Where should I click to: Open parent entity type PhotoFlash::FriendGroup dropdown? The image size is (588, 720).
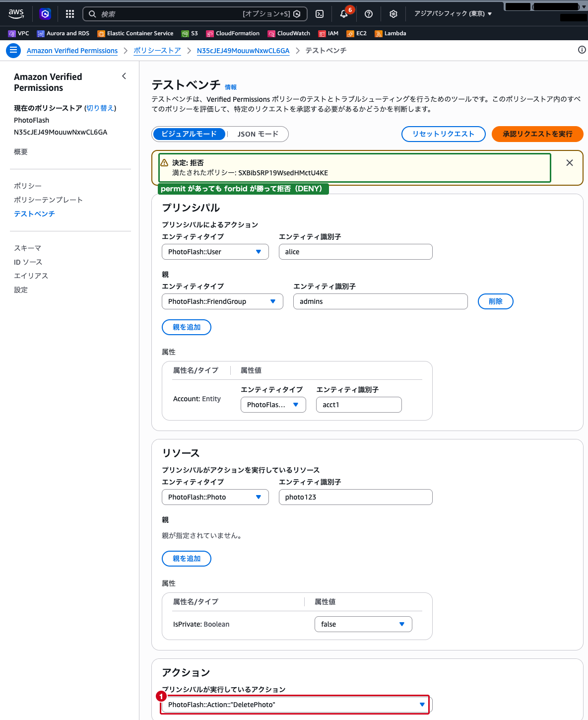(222, 301)
